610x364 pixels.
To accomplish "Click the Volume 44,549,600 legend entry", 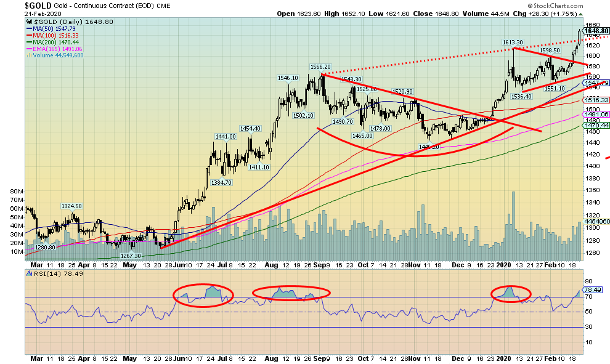I will click(x=56, y=55).
